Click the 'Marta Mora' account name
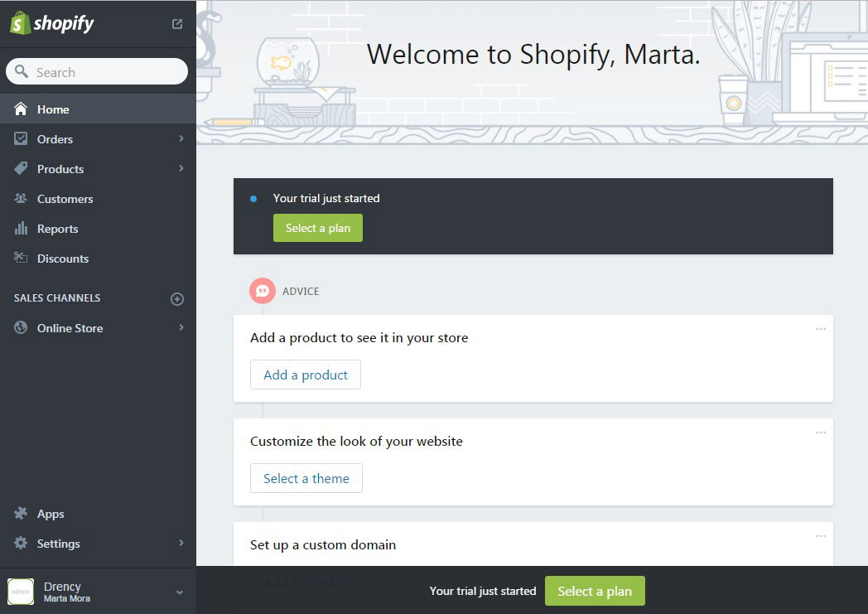This screenshot has width=868, height=614. [x=67, y=598]
